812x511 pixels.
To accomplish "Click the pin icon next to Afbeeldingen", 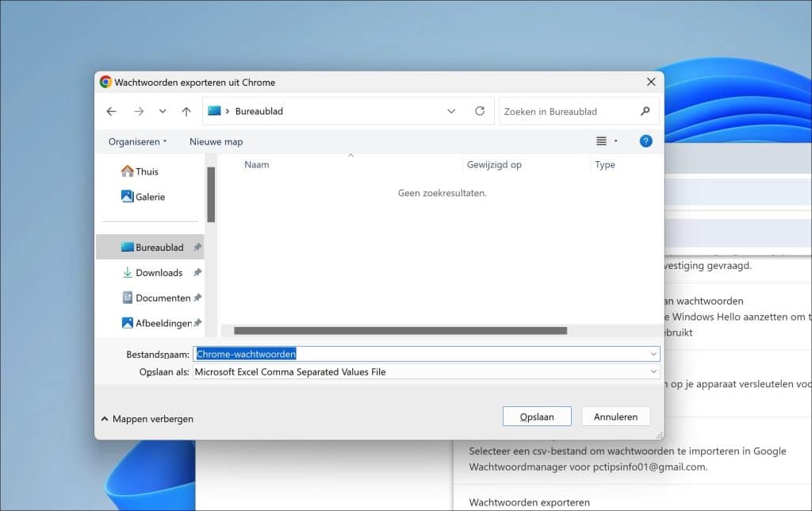I will tap(197, 324).
